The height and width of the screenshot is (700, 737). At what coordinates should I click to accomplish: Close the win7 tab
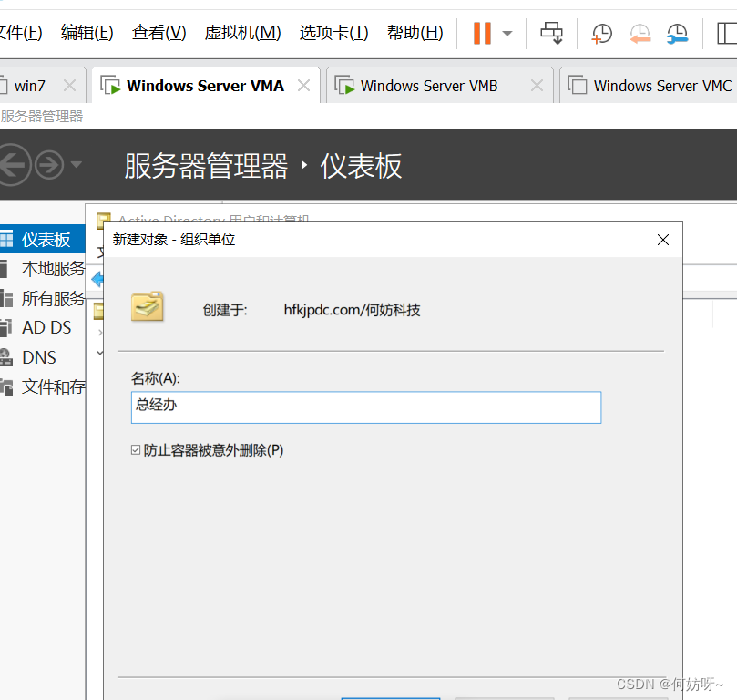(69, 86)
